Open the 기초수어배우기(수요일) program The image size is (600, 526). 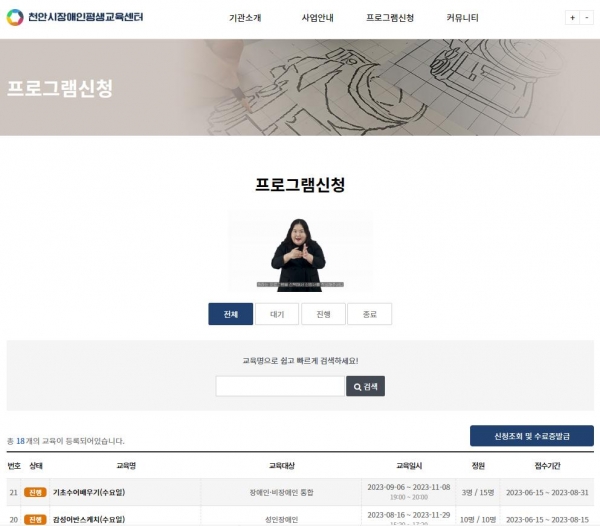[89, 492]
